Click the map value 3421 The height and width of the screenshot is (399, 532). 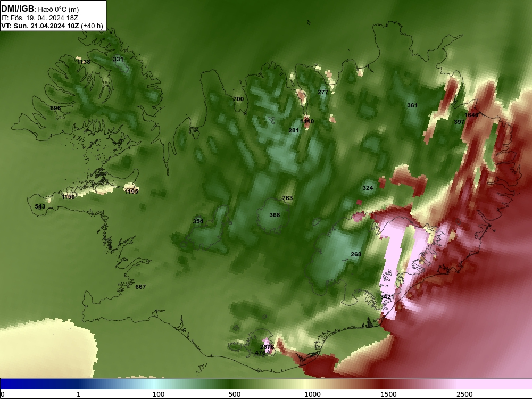(x=387, y=297)
